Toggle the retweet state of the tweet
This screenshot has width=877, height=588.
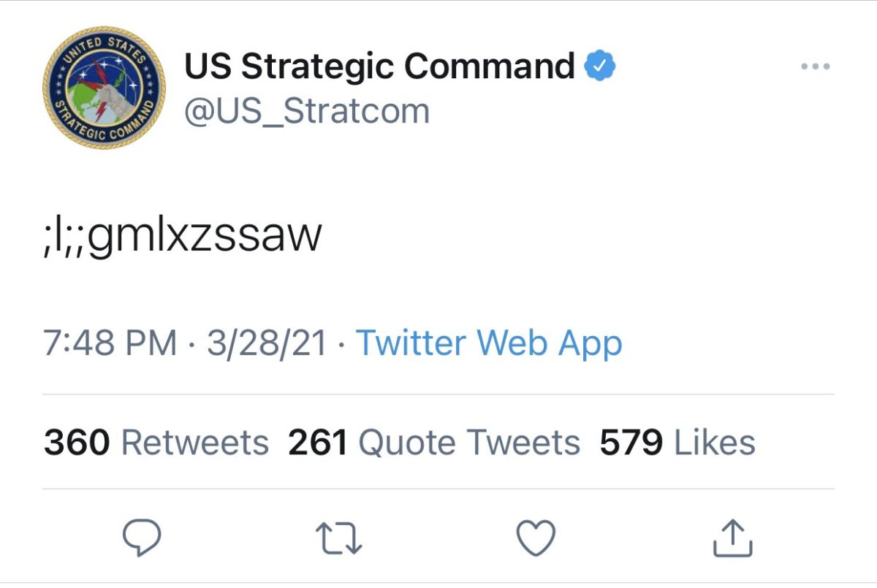[338, 537]
